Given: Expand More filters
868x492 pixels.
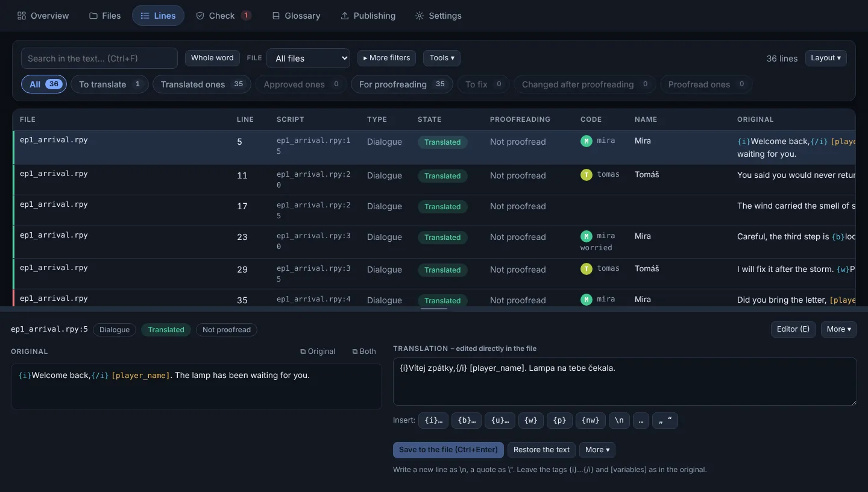Looking at the screenshot, I should [386, 58].
